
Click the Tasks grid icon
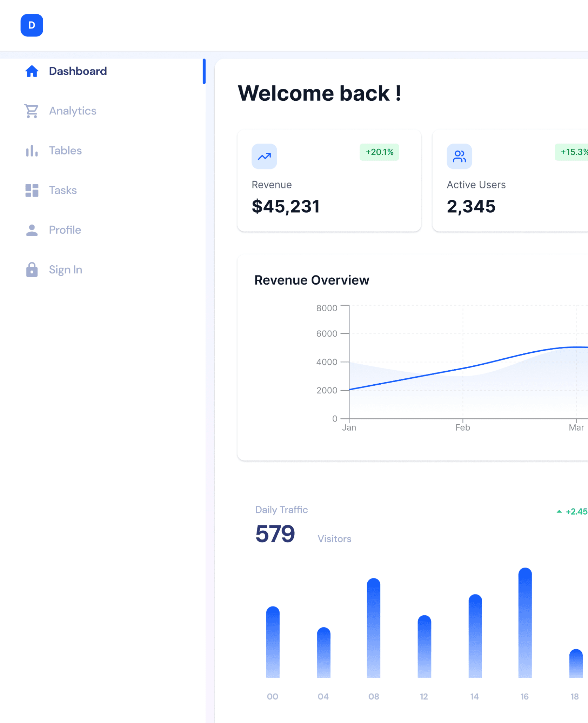click(32, 190)
